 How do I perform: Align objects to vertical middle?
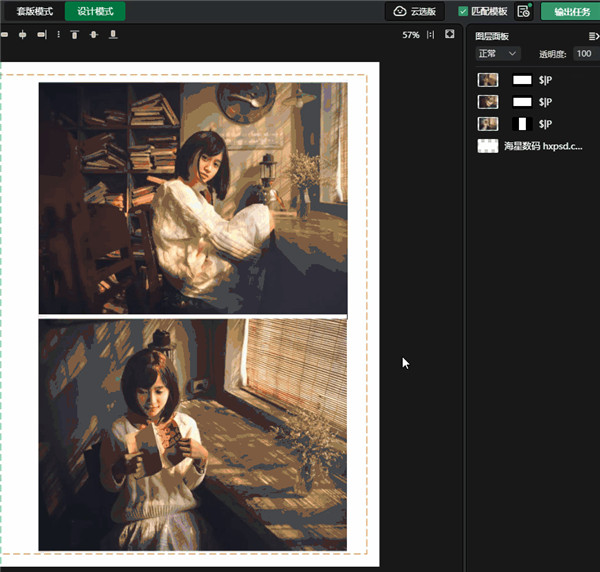[x=94, y=35]
